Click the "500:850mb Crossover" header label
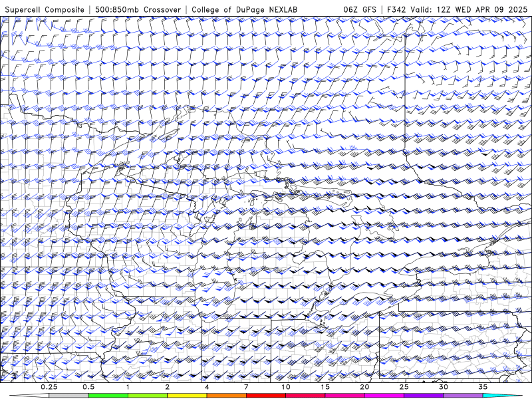The width and height of the screenshot is (532, 399). tap(138, 9)
